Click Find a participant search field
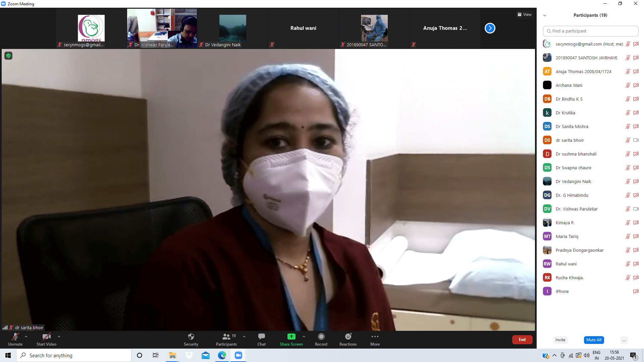Image resolution: width=644 pixels, height=362 pixels. [x=590, y=31]
